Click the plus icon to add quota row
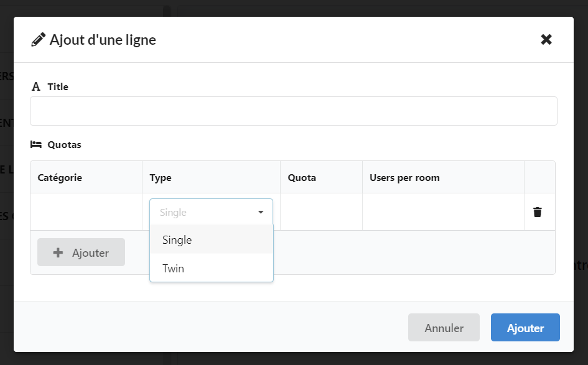Image resolution: width=588 pixels, height=365 pixels. 58,252
